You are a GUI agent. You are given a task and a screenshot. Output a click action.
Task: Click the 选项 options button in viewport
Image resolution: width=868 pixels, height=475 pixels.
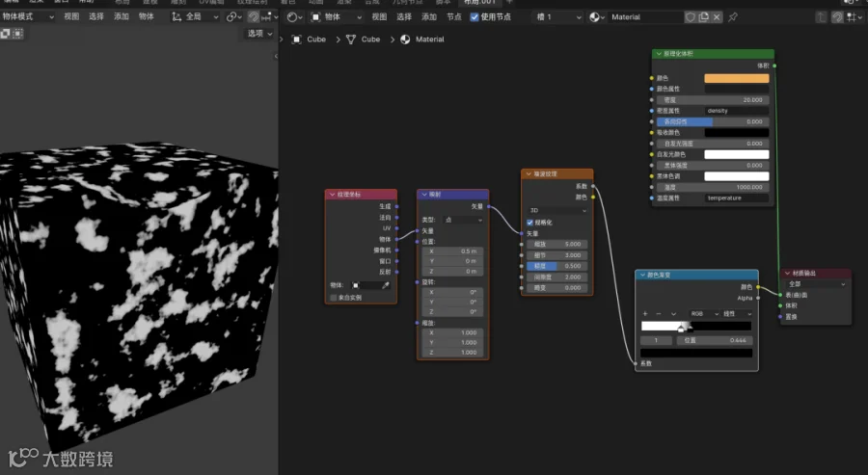coord(259,34)
